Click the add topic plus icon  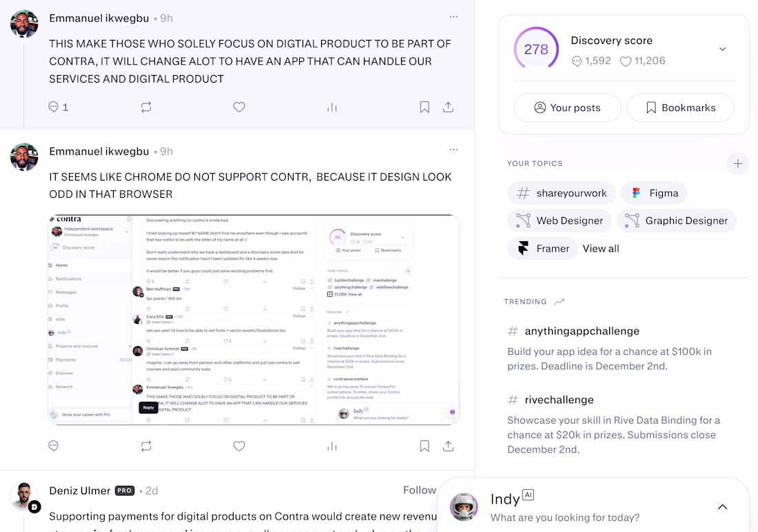pos(738,163)
